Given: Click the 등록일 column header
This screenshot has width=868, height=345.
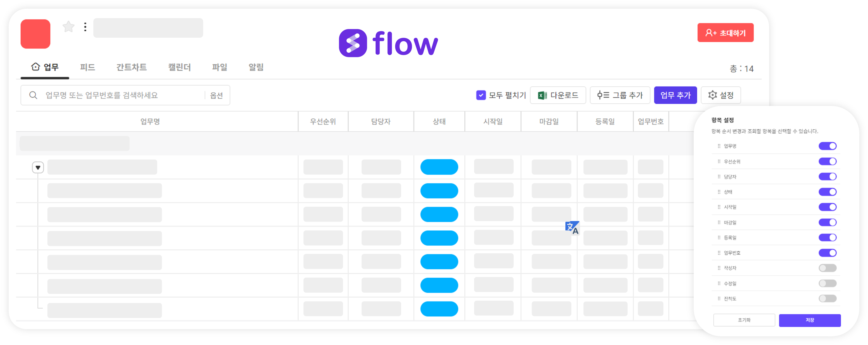Looking at the screenshot, I should click(605, 121).
